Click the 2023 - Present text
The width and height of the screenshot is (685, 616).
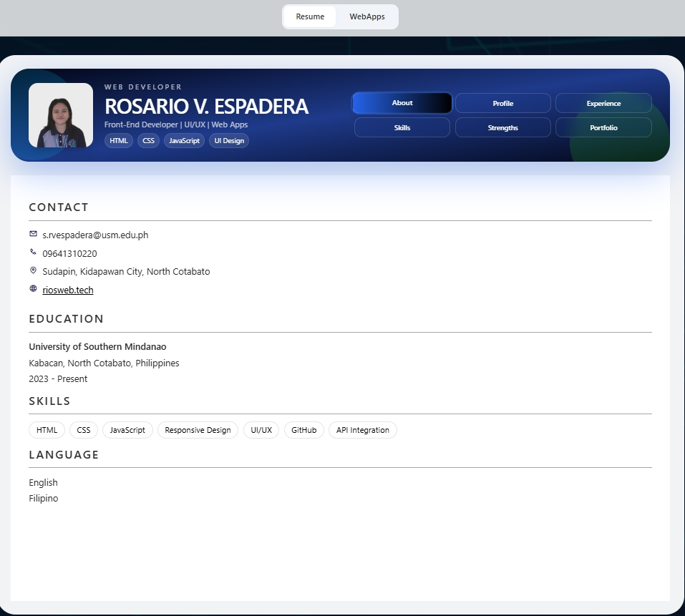[x=58, y=379]
